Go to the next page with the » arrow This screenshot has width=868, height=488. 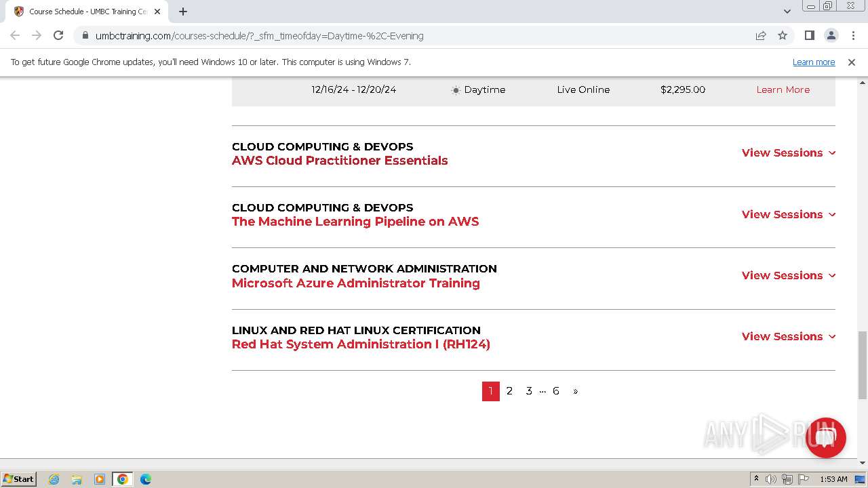tap(576, 391)
